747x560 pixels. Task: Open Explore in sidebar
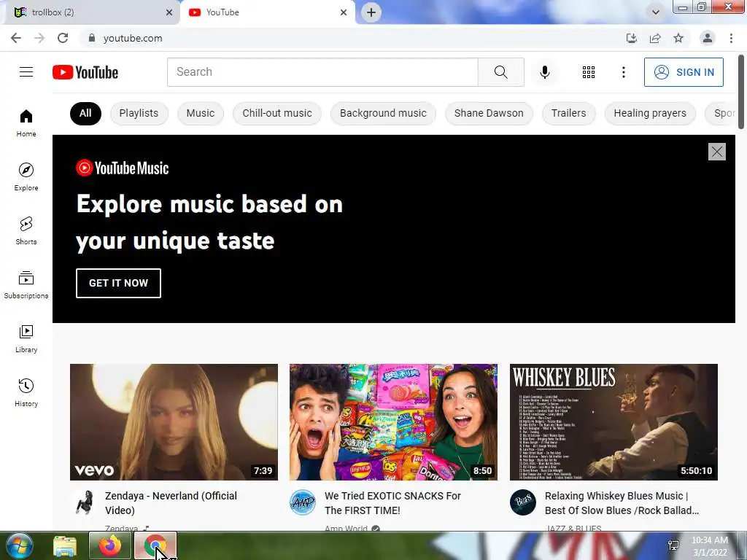26,176
